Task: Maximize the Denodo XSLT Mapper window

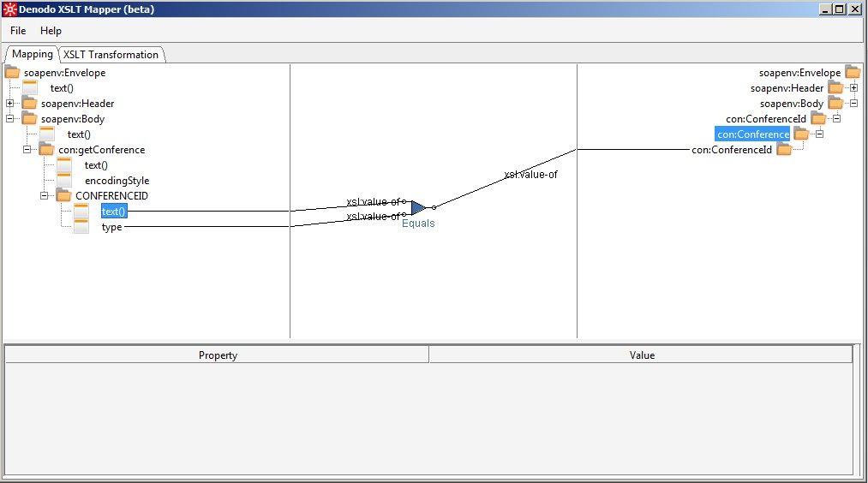Action: (x=840, y=9)
